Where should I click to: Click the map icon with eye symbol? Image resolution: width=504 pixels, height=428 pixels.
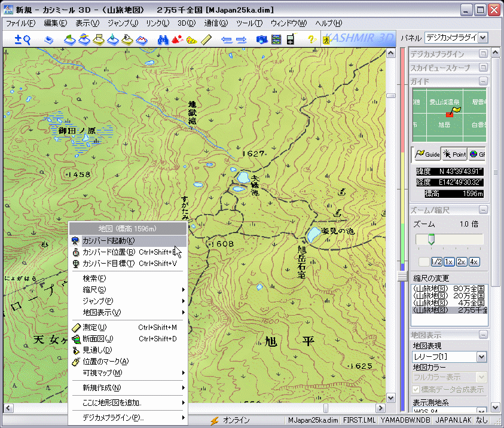coord(127,39)
